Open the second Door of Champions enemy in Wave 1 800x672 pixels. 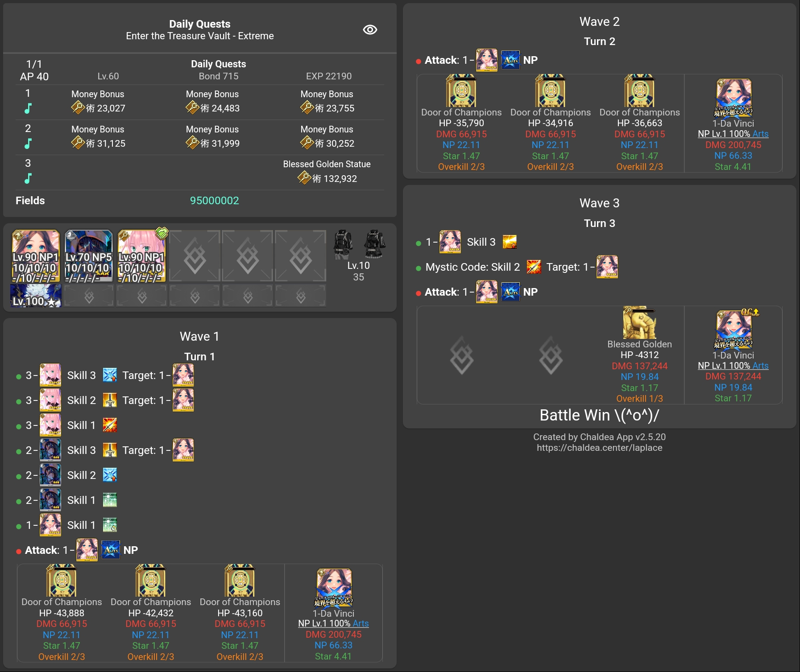pos(151,580)
